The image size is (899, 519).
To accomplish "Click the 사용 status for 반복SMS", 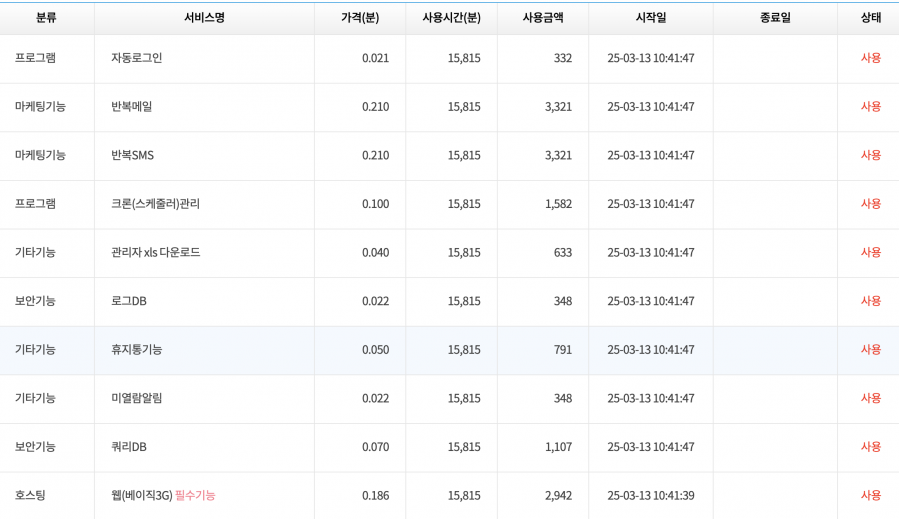I will [x=870, y=155].
